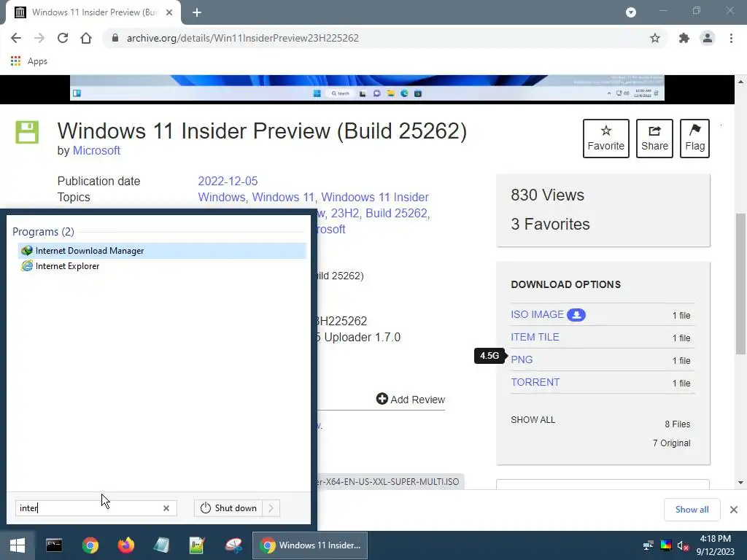Launch Internet Download Manager from results
This screenshot has height=560, width=747.
[162, 251]
